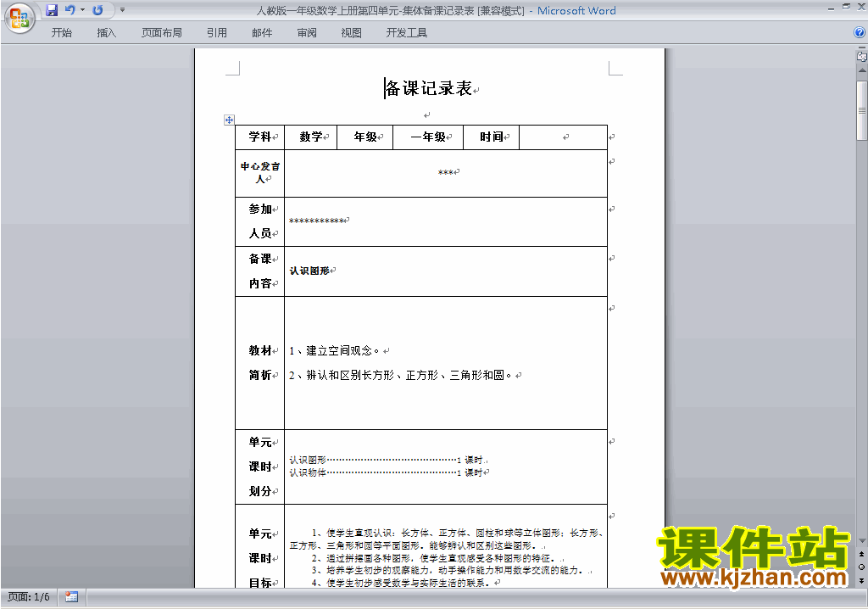This screenshot has height=609, width=868.
Task: Click the 年级 header cell
Action: point(364,137)
